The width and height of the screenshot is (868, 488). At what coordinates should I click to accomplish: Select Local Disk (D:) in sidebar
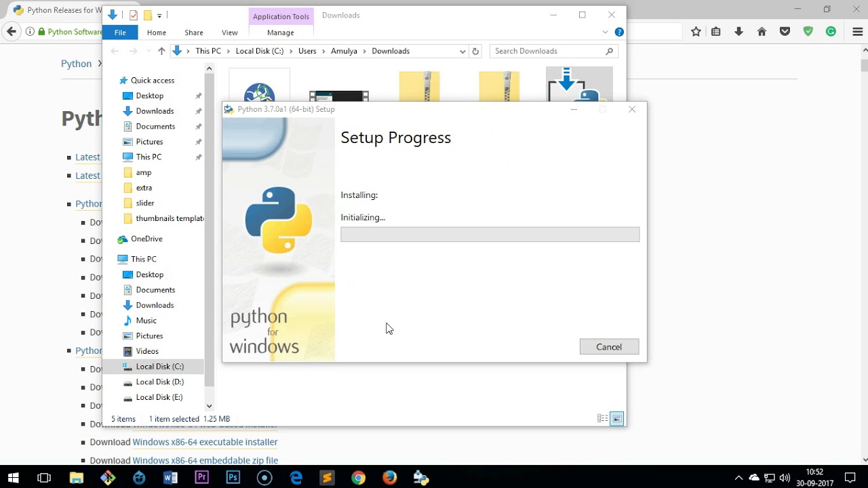159,382
